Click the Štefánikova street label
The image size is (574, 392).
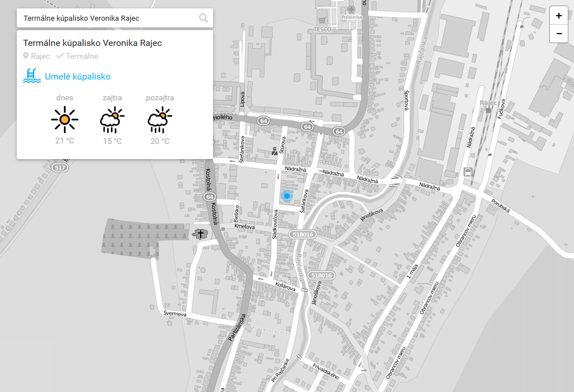(x=242, y=149)
